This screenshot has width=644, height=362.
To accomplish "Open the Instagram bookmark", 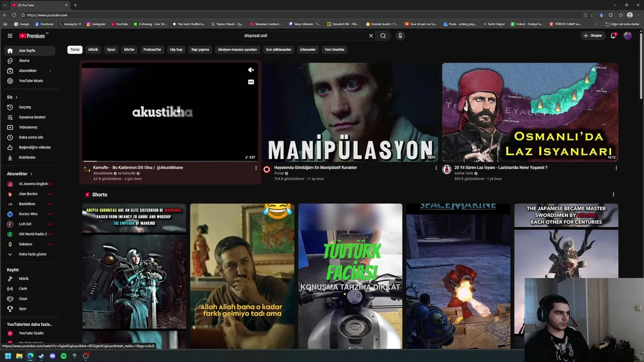I will point(96,24).
